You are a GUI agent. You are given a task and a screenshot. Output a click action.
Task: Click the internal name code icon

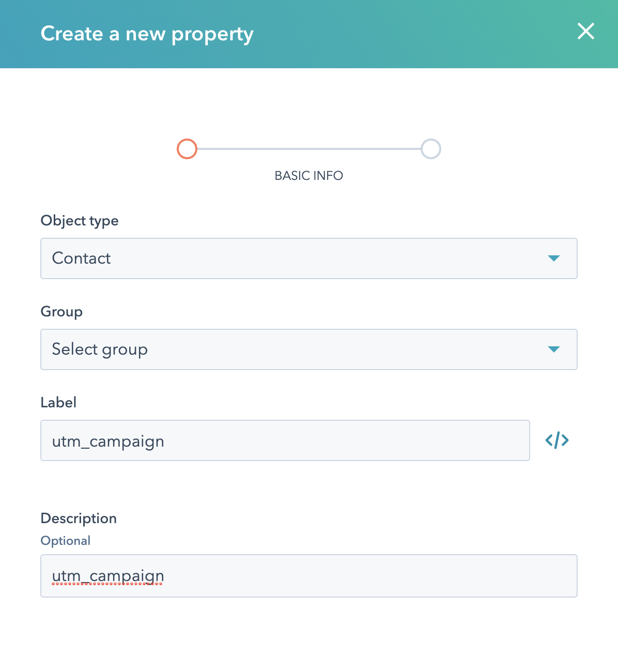click(x=557, y=440)
